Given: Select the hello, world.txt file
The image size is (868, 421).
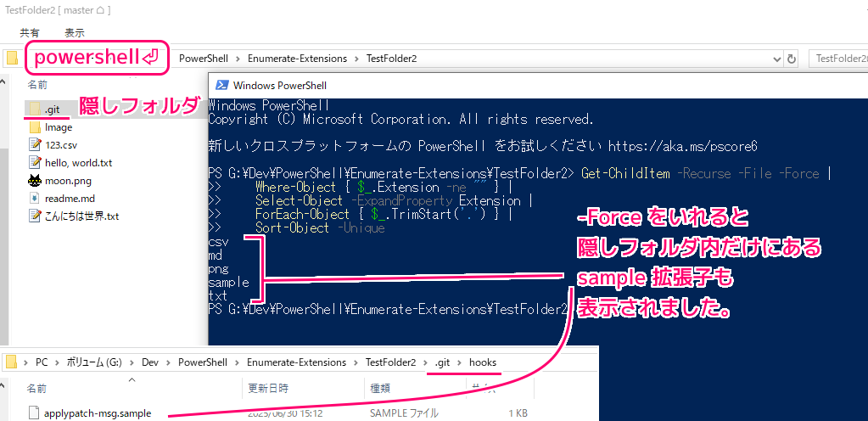Looking at the screenshot, I should [x=78, y=162].
